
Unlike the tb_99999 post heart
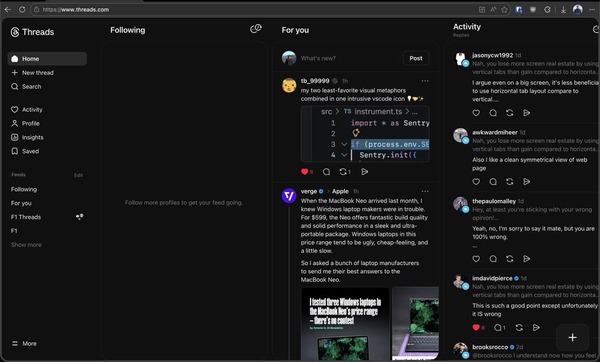pos(305,171)
